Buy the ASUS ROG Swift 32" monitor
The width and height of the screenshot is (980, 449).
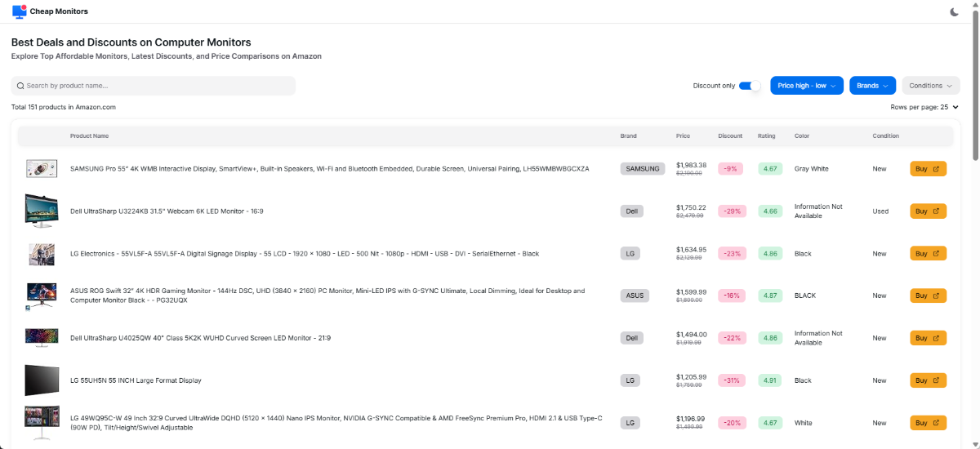pos(928,296)
